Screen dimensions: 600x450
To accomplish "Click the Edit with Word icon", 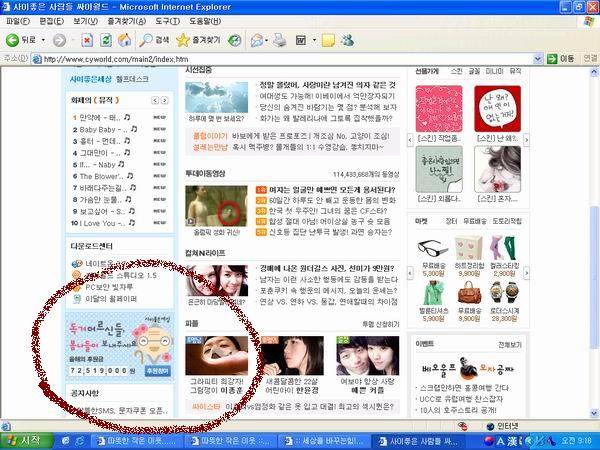I will (x=301, y=40).
